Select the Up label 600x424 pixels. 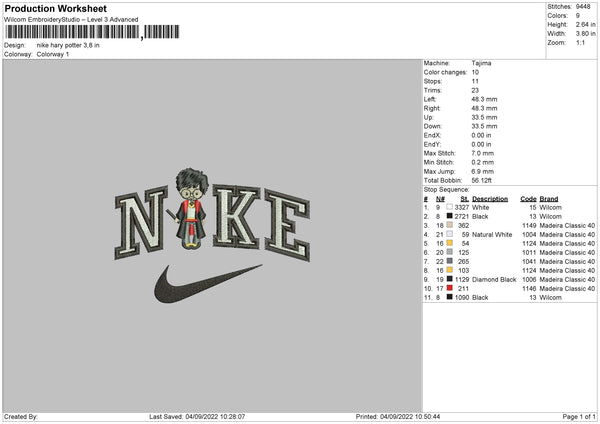tap(428, 117)
